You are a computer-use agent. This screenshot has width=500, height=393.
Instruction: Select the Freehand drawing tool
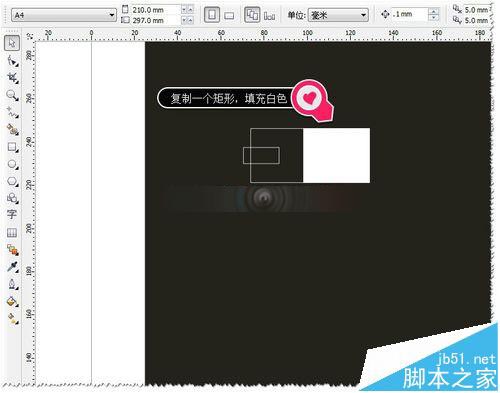12,112
